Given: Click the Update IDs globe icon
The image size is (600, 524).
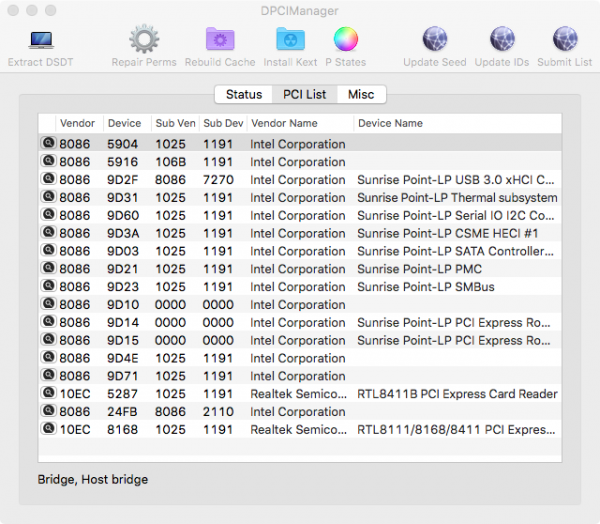Looking at the screenshot, I should [x=502, y=40].
